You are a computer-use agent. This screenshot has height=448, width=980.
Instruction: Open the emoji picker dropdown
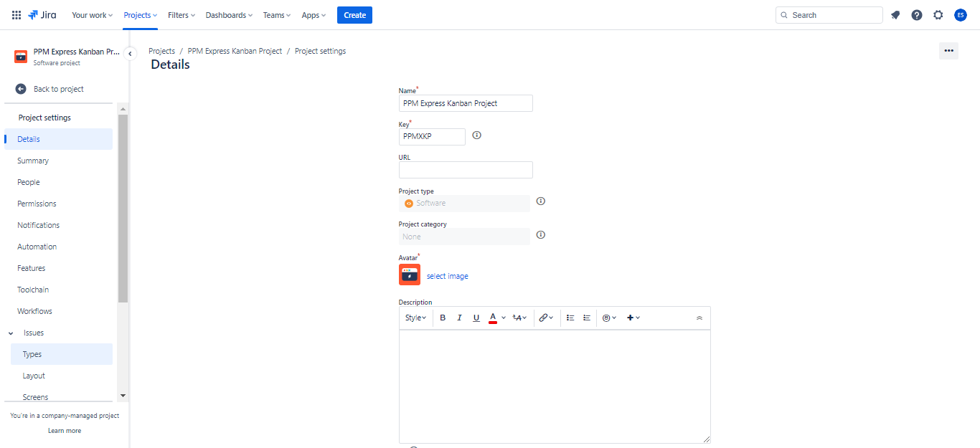(609, 318)
